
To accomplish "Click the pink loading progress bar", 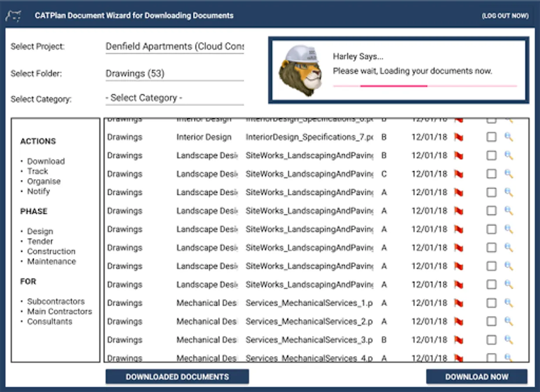I will pos(425,86).
